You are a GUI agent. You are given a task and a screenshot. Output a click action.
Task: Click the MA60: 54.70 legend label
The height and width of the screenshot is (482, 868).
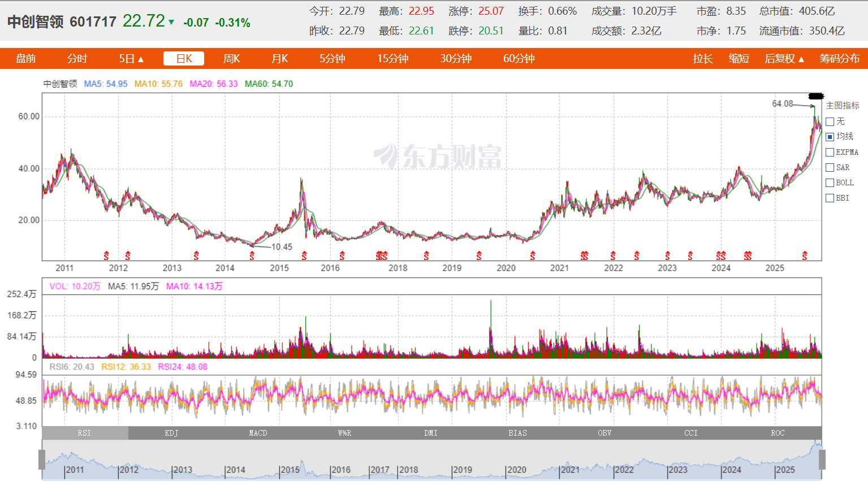pyautogui.click(x=269, y=84)
